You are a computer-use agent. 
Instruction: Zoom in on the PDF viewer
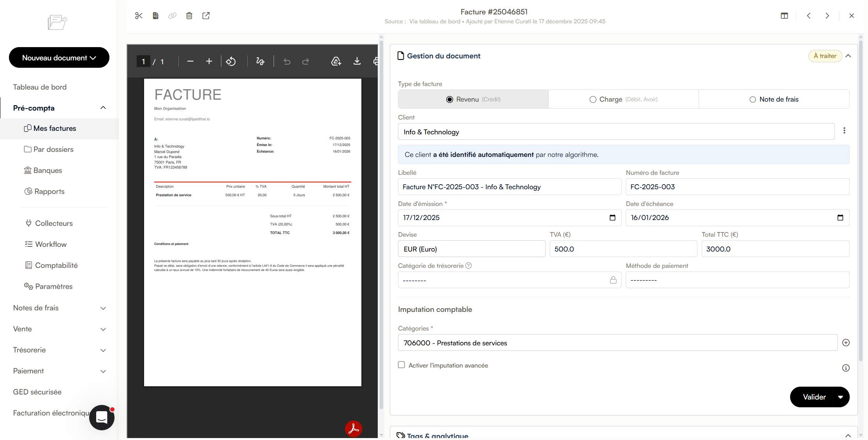(209, 62)
